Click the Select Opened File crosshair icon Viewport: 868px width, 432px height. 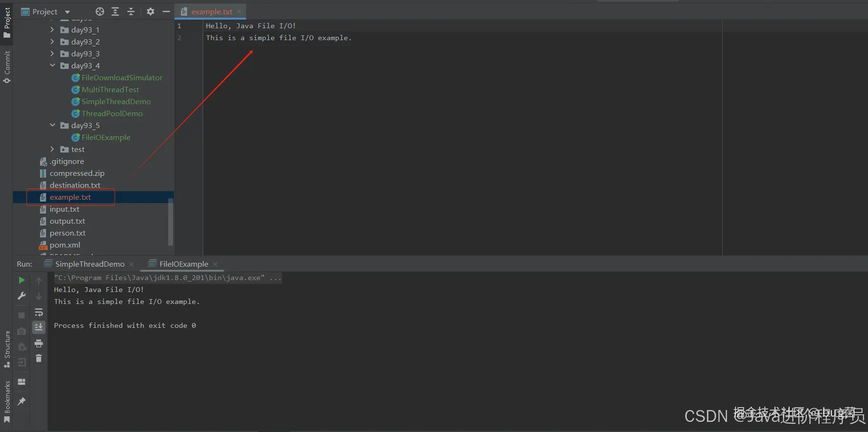(100, 11)
